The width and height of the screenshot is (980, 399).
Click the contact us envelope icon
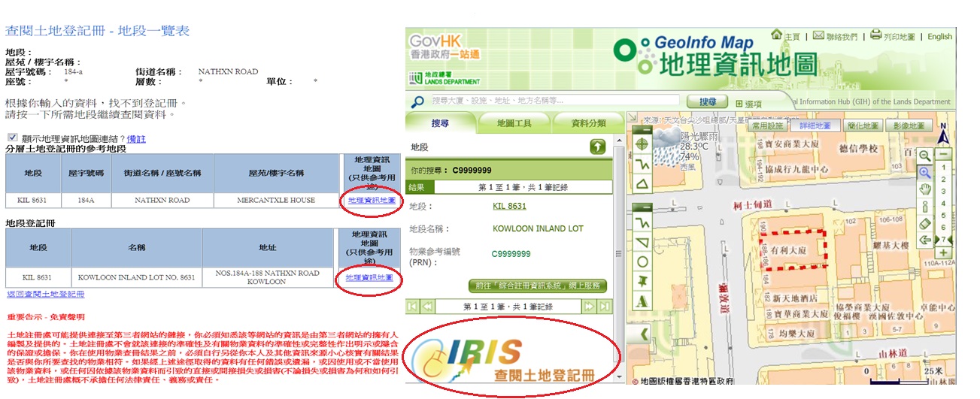(818, 36)
